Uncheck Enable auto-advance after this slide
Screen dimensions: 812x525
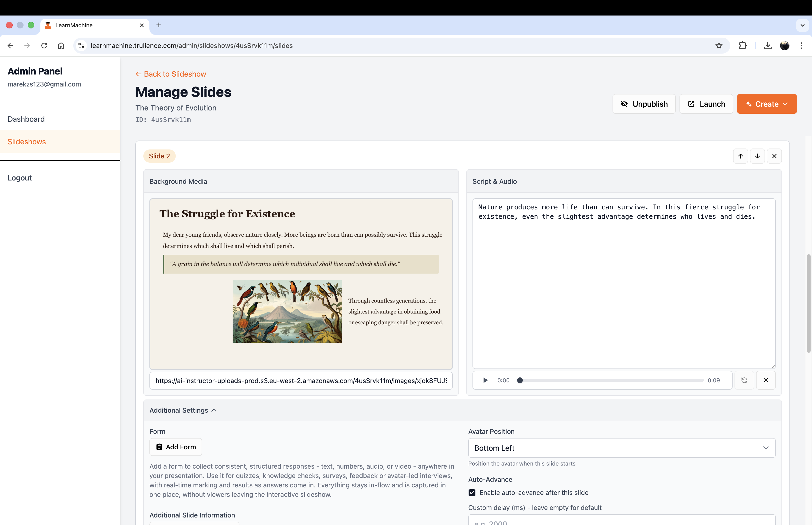click(472, 492)
